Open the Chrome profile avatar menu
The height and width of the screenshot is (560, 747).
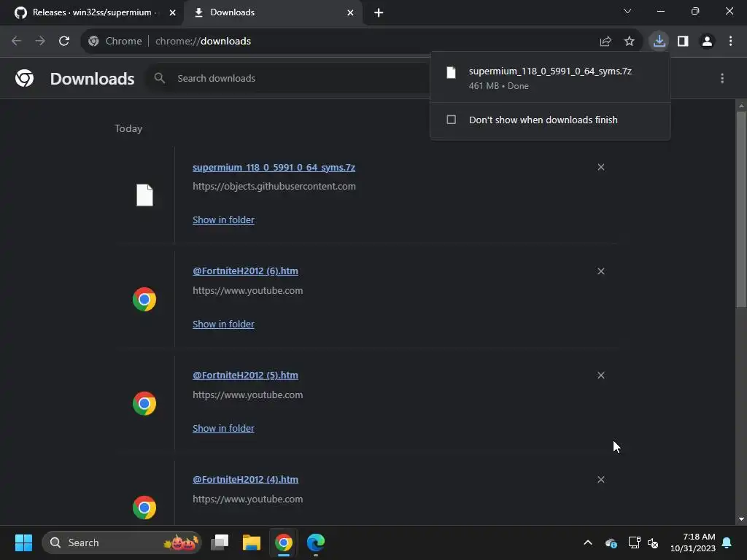[x=707, y=41]
